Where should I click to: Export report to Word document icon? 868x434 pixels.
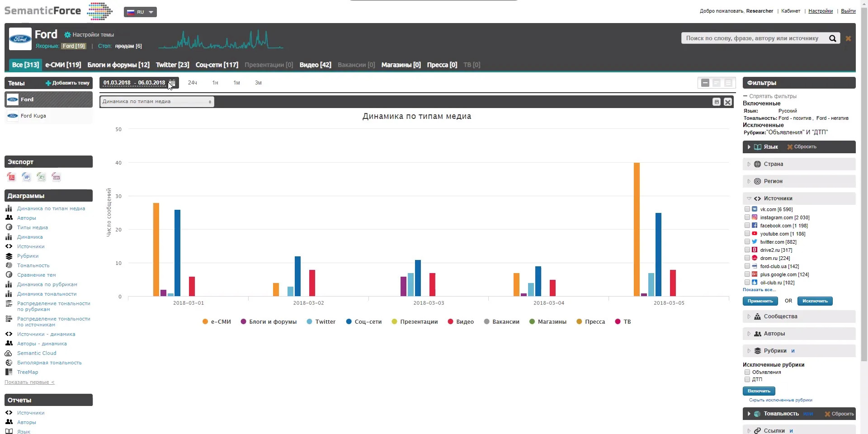(x=26, y=177)
